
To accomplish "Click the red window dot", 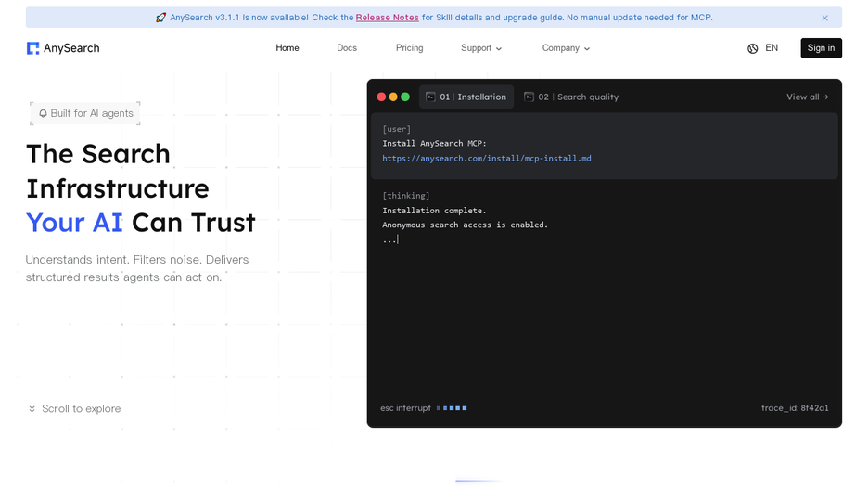I will [381, 97].
